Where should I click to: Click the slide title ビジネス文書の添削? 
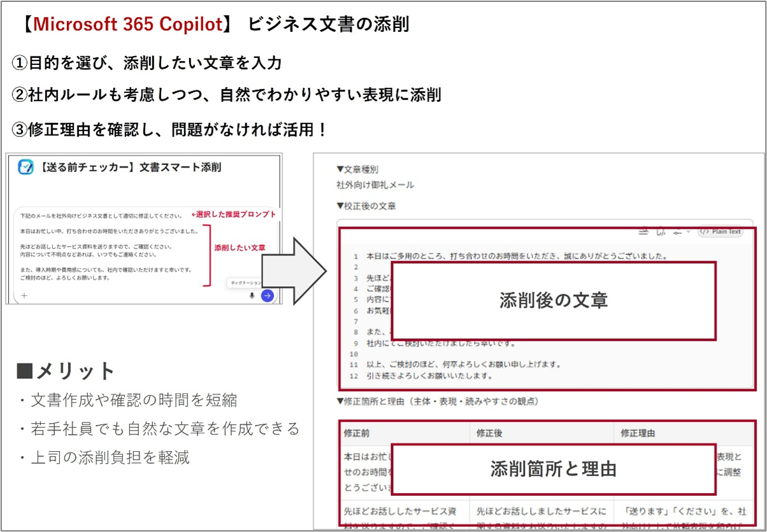pos(329,24)
